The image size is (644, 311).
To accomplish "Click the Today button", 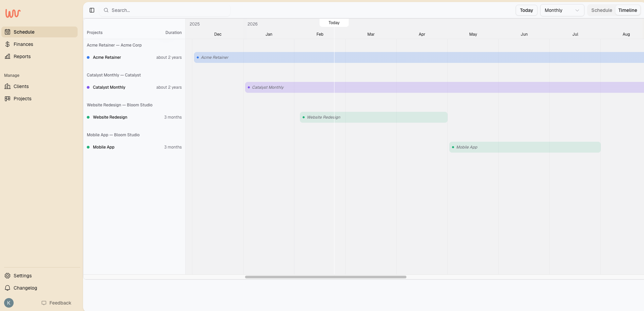I will tap(526, 10).
